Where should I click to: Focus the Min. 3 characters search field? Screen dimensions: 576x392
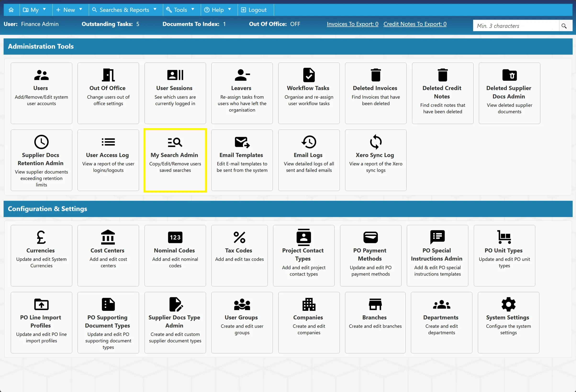[516, 26]
